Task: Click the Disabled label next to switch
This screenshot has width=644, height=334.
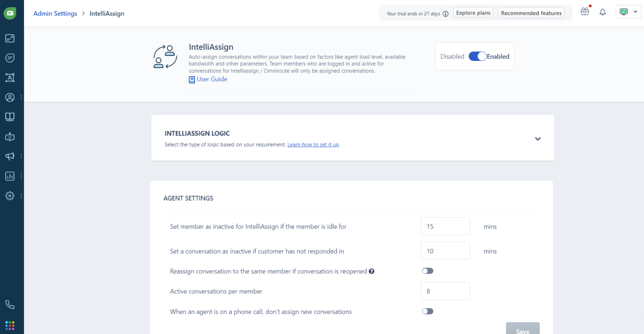Action: pos(452,57)
